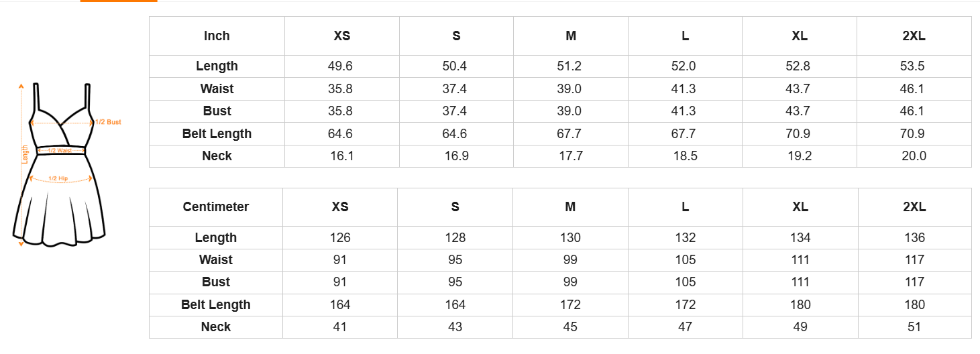
Task: Click the M column header in Inch table
Action: 571,36
